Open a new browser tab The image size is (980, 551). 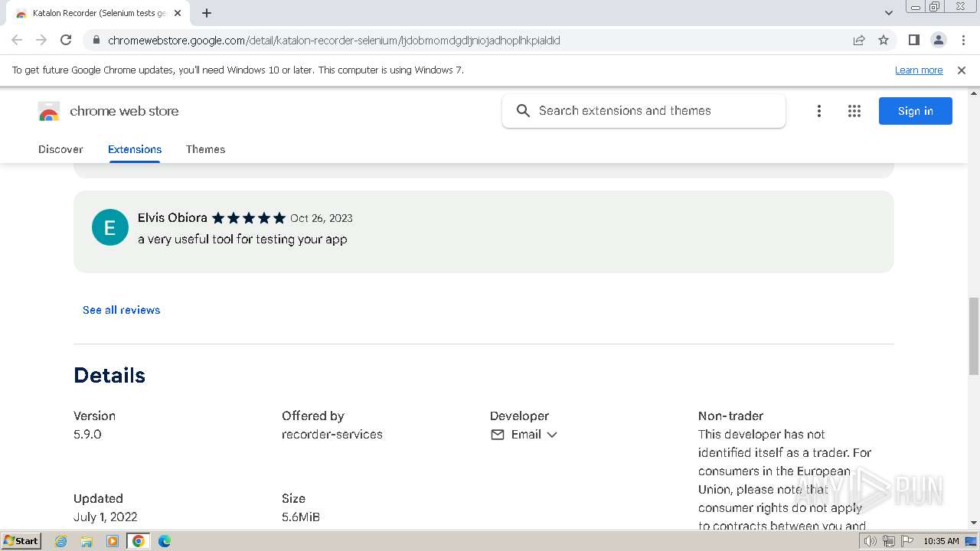[207, 13]
